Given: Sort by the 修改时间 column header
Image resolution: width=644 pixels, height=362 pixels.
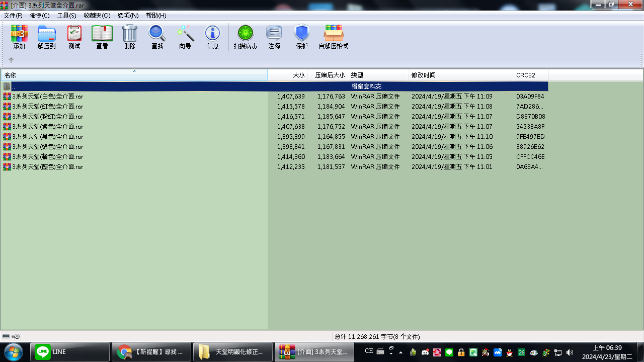Looking at the screenshot, I should [x=460, y=75].
